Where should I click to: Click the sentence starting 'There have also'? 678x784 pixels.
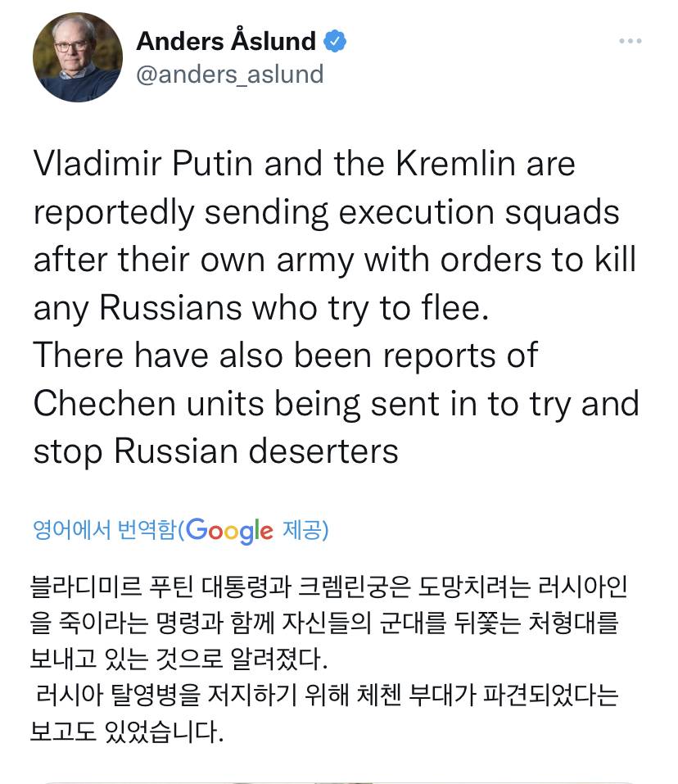click(x=285, y=356)
